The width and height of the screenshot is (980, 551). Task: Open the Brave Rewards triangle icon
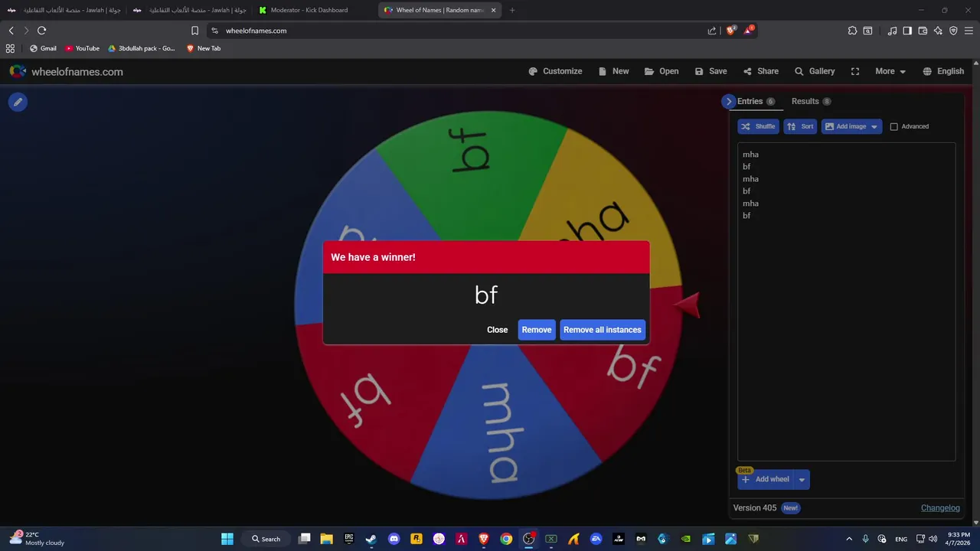point(749,31)
